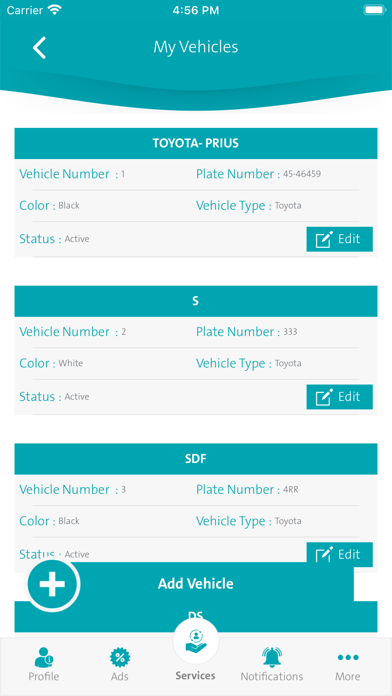Tap the DS vehicle header
Image resolution: width=392 pixels, height=696 pixels.
pos(196,617)
